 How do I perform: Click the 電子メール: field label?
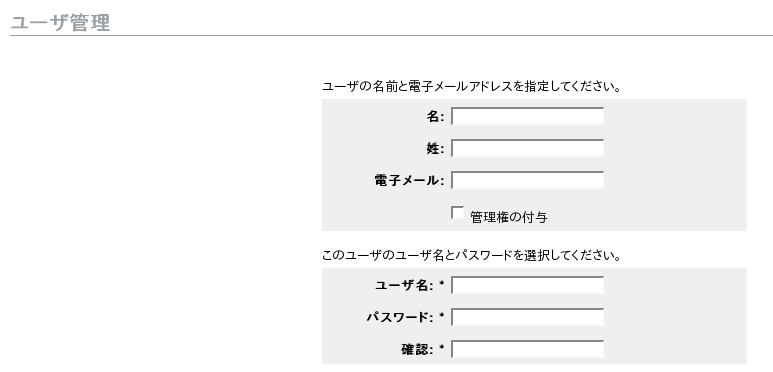(409, 181)
